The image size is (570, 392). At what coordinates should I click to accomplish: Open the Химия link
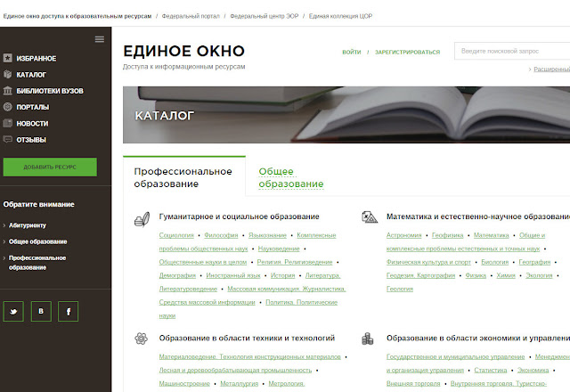pyautogui.click(x=506, y=275)
